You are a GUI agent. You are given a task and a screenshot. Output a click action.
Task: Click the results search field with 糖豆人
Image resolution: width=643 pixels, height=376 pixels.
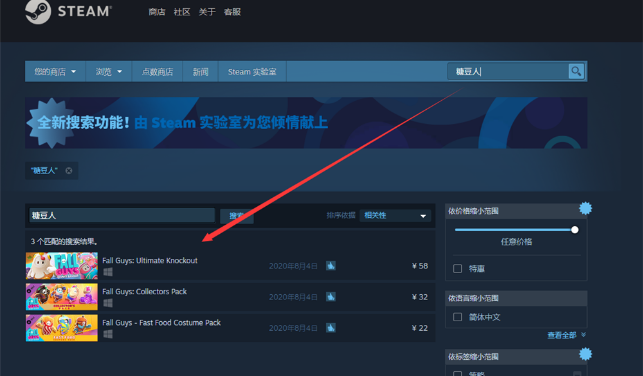coord(122,215)
